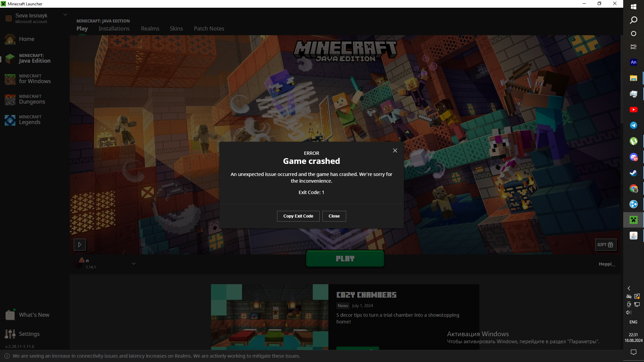
Task: Open Steam from the taskbar
Action: pos(633,173)
